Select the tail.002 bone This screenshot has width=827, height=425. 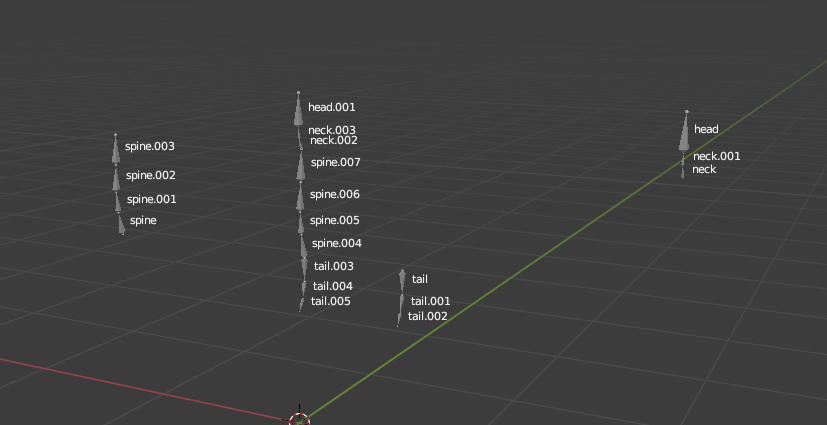(x=399, y=319)
